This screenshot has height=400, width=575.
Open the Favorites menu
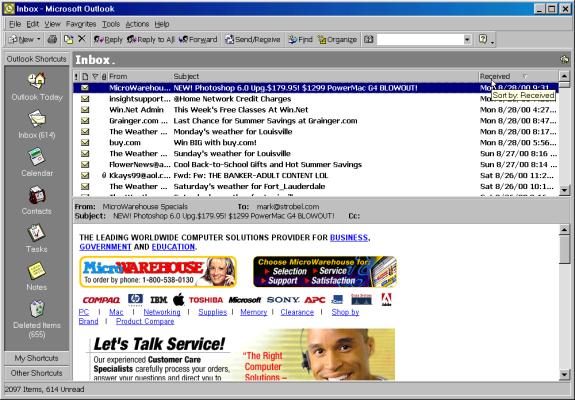[x=81, y=24]
